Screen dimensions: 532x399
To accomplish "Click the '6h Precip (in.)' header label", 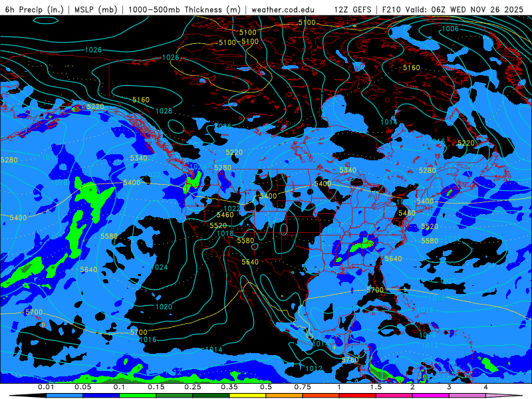I will coord(34,9).
